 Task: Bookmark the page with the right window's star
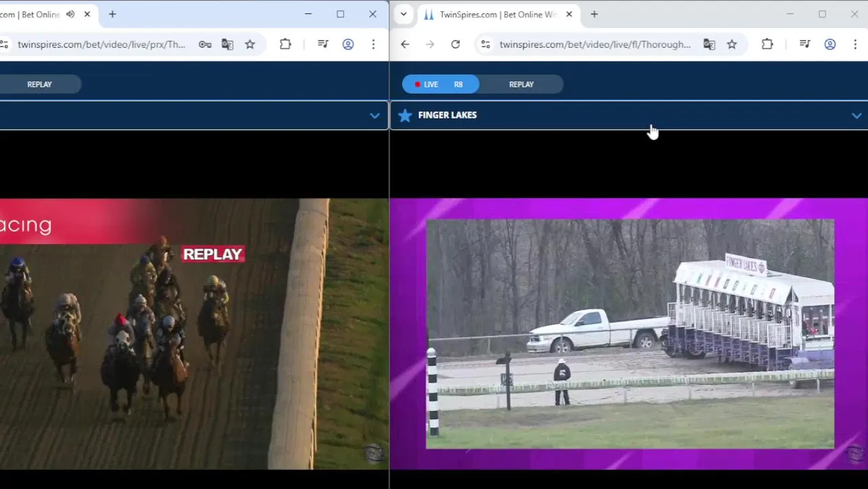tap(731, 44)
